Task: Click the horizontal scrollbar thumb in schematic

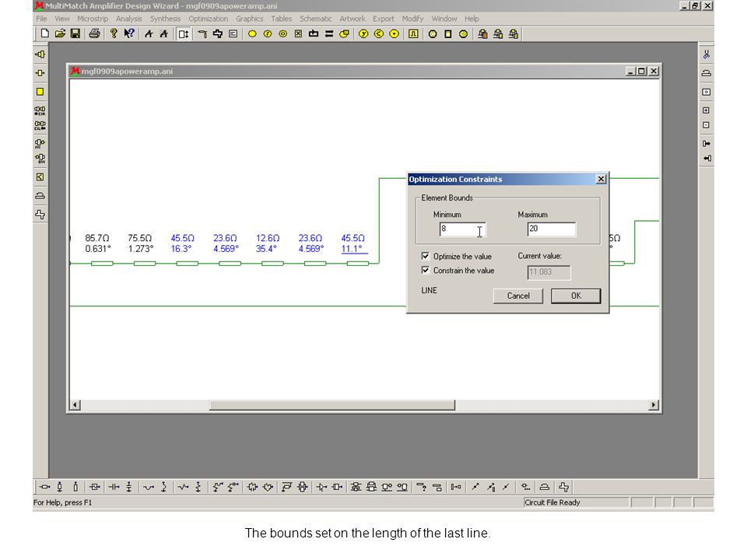Action: point(332,404)
